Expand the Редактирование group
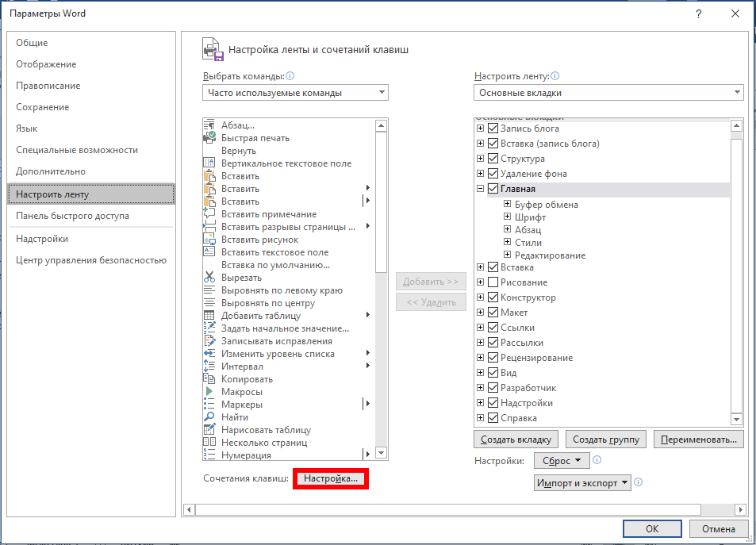Screen dimensions: 756x545 (507, 255)
